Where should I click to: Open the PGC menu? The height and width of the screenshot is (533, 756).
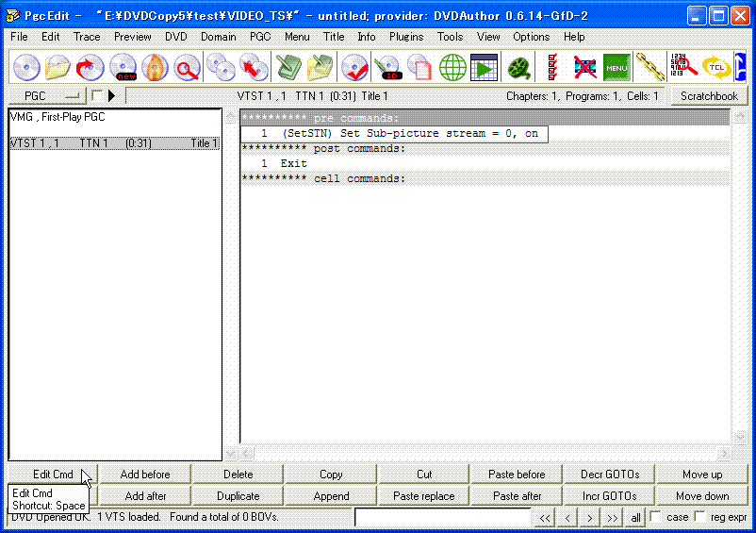tap(260, 37)
